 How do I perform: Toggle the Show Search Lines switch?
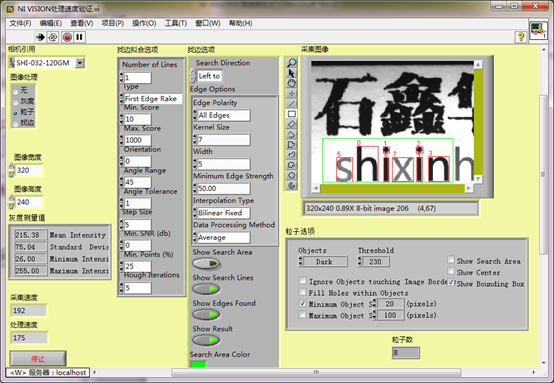coord(206,289)
